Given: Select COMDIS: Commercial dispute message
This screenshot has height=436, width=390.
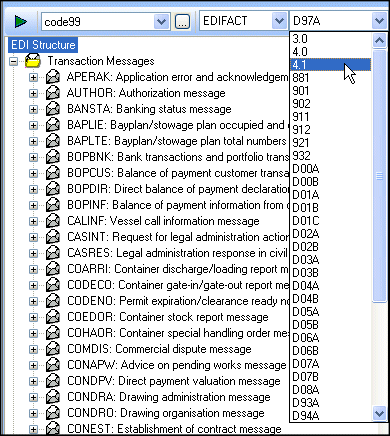Looking at the screenshot, I should click(159, 349).
